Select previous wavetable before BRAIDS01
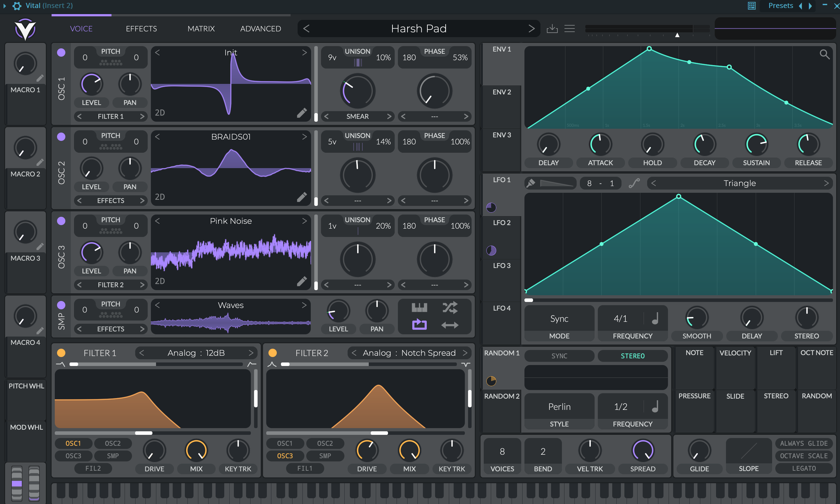Screen dimensions: 840x504 (157, 136)
